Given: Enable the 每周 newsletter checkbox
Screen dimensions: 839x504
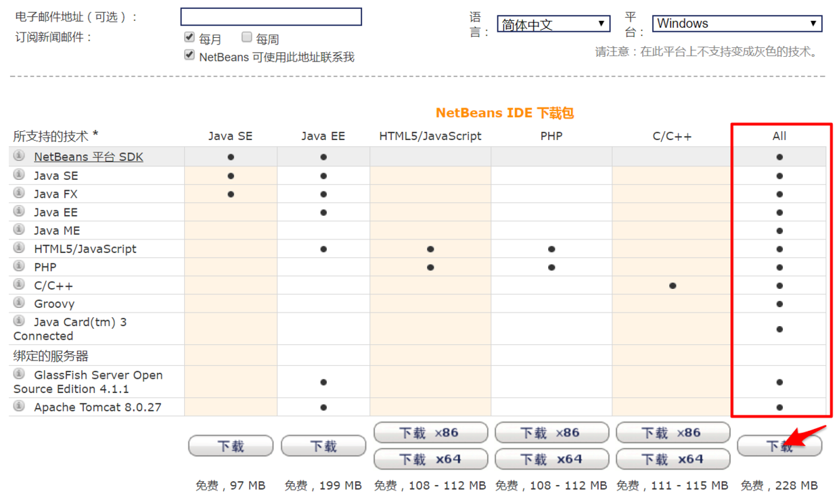Looking at the screenshot, I should tap(247, 37).
